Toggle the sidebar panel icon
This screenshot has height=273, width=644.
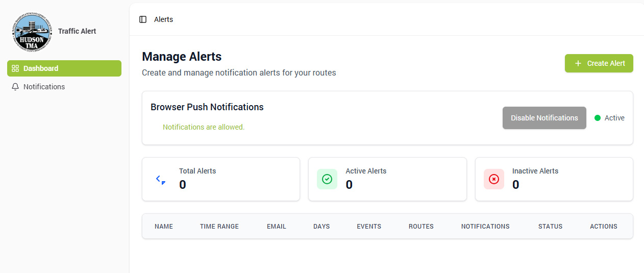143,19
